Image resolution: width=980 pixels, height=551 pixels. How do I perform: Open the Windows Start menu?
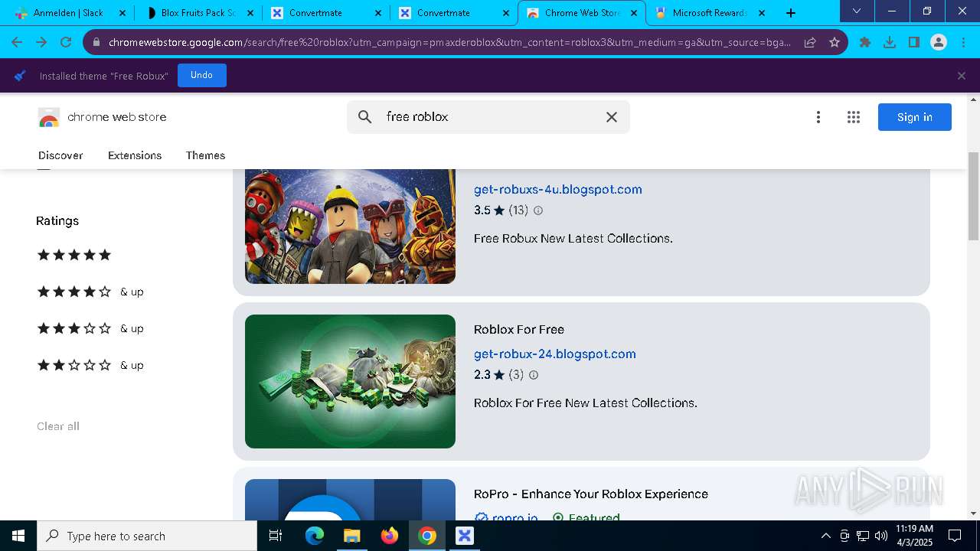18,536
